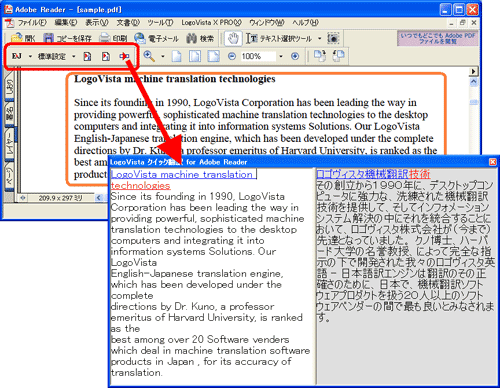The height and width of the screenshot is (388, 500).
Task: Click the inner document restore button
Action: click(x=462, y=23)
